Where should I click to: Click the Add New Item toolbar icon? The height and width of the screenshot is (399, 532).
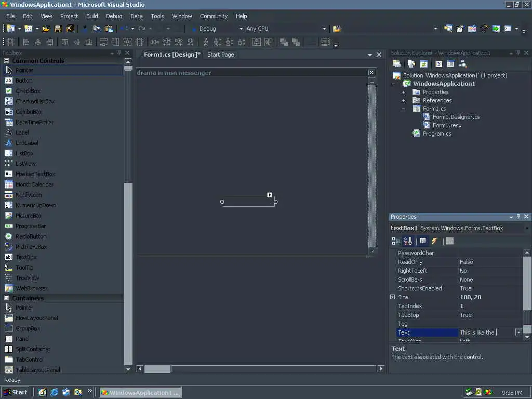29,29
